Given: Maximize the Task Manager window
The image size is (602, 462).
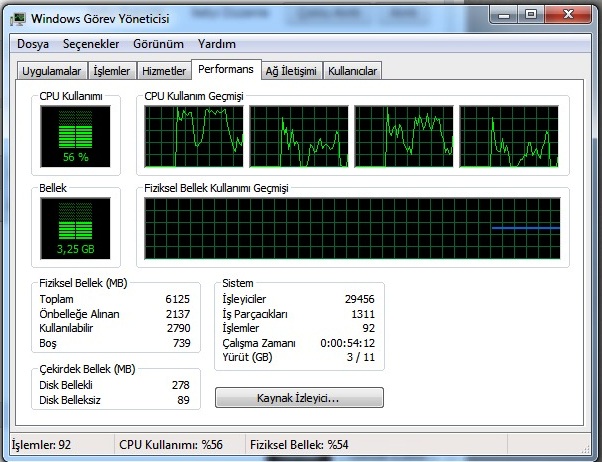Looking at the screenshot, I should click(531, 15).
